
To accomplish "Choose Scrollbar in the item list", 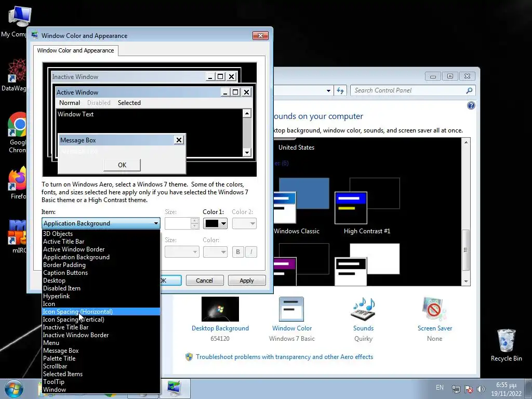I will point(101,366).
